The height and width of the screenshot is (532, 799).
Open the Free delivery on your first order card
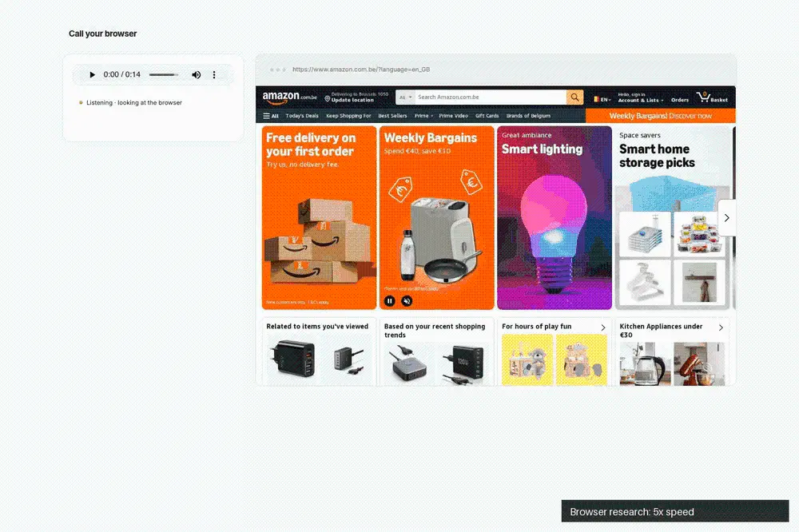click(319, 217)
